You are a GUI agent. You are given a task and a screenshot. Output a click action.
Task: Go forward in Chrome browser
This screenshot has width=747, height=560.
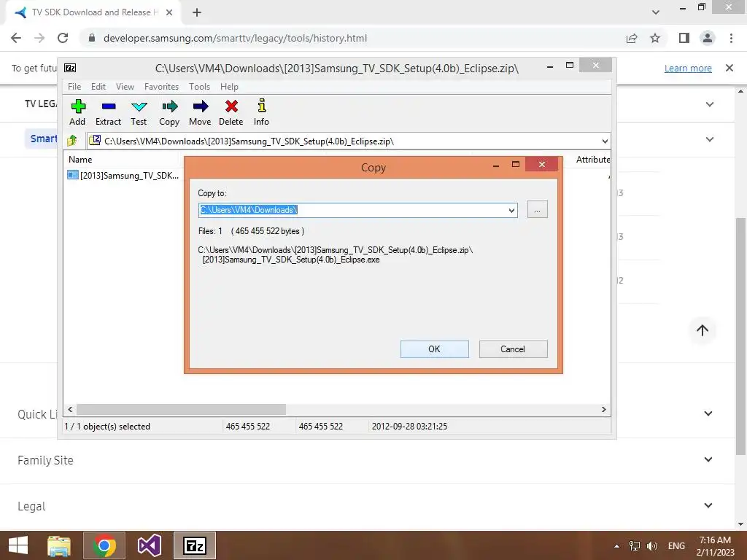pos(39,38)
